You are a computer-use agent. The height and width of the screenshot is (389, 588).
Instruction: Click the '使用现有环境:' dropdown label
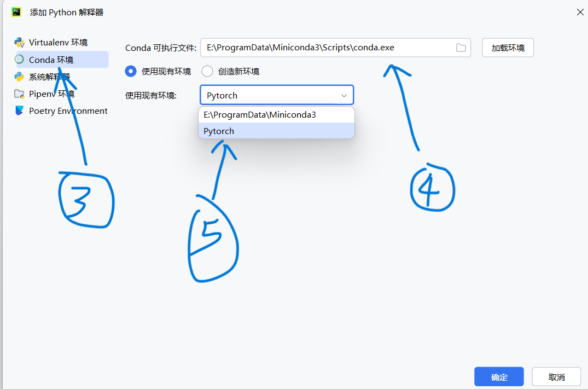[x=151, y=96]
